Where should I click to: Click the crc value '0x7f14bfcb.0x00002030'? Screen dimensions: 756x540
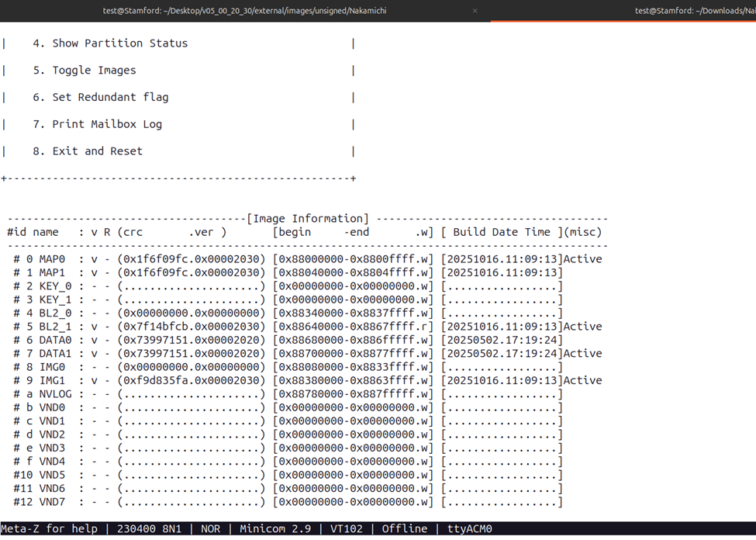pos(192,327)
